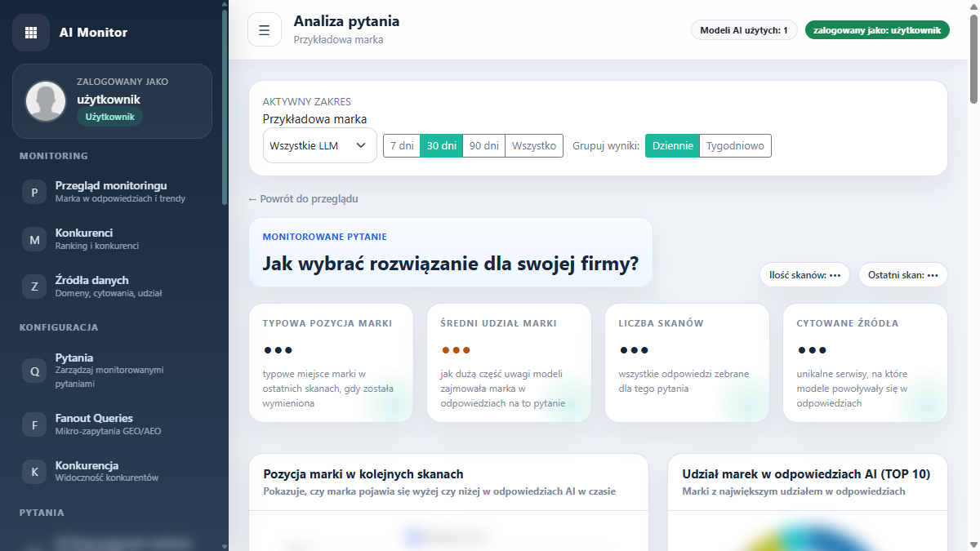Screen dimensions: 980x551
Task: Click the Udział marek w odpowiedziach AI title
Action: coord(806,473)
